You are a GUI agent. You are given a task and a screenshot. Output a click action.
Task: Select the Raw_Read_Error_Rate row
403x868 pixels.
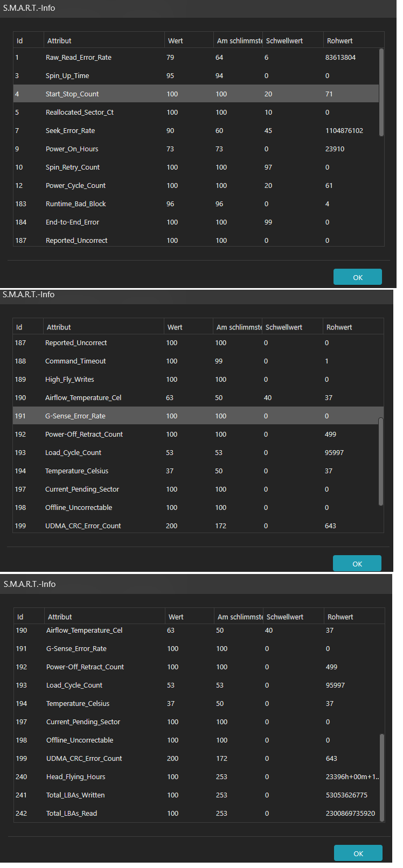(196, 57)
